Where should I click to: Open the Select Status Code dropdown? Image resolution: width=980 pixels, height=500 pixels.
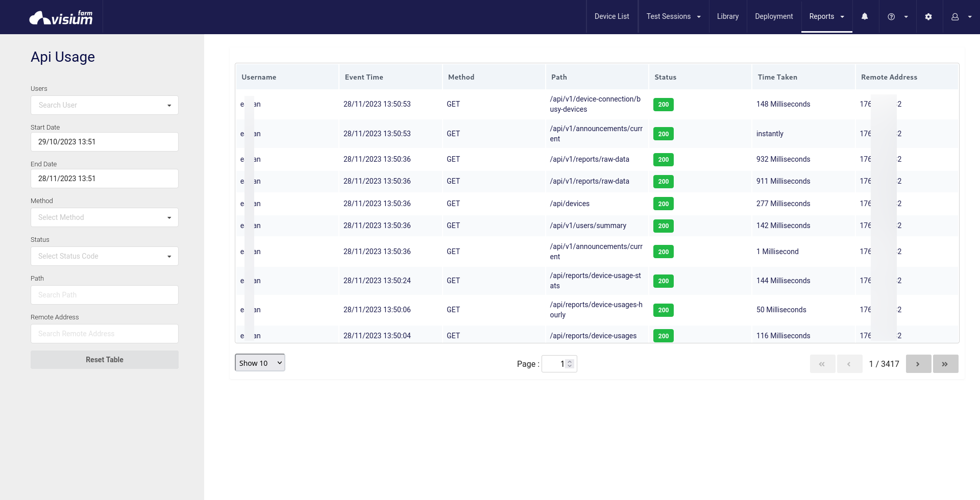(x=105, y=256)
